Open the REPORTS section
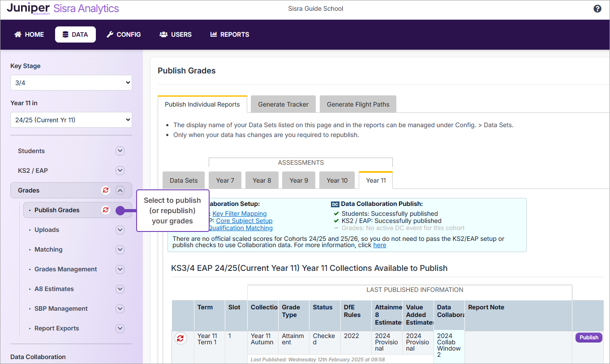610x364 pixels. [x=230, y=34]
